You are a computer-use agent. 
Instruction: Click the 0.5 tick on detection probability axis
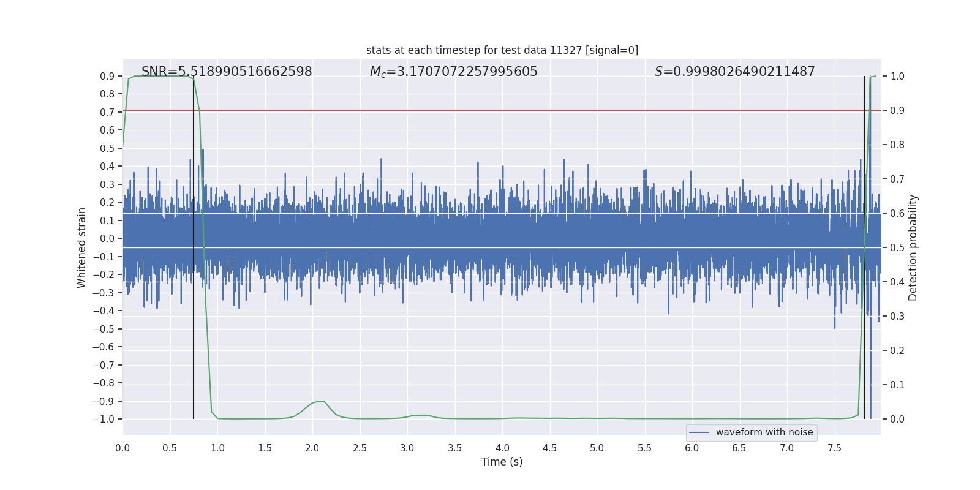[897, 247]
